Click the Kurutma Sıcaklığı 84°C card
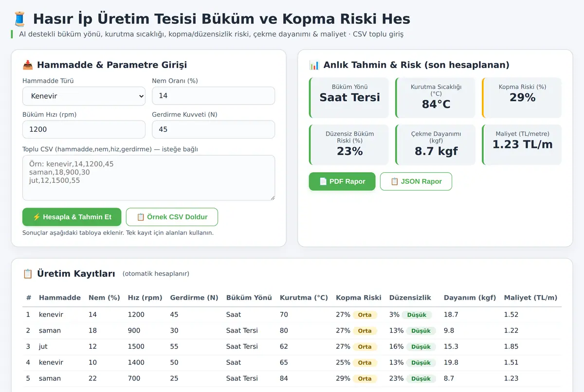Viewport: 584px width, 392px height. click(435, 98)
